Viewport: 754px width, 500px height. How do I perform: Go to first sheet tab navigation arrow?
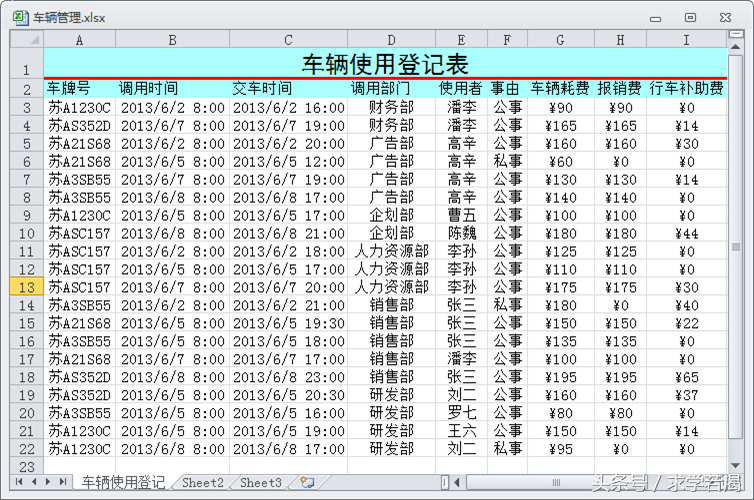19,482
